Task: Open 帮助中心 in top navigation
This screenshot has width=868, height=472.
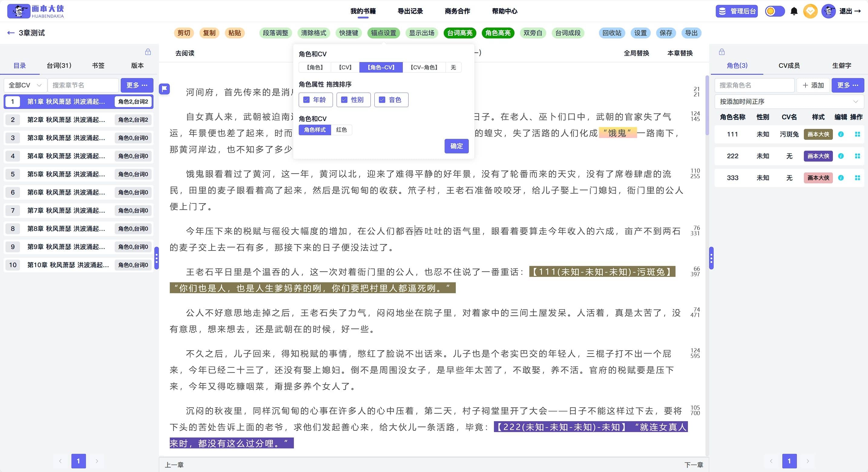Action: tap(504, 11)
